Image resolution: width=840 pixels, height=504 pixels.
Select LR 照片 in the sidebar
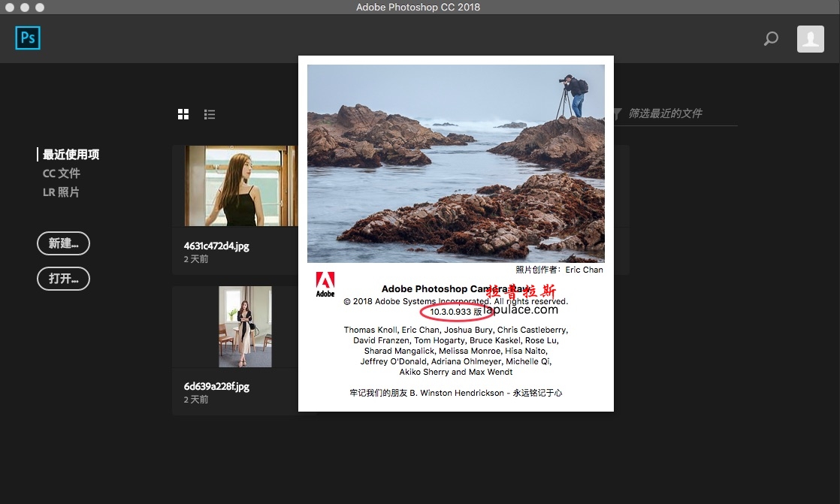tap(61, 192)
